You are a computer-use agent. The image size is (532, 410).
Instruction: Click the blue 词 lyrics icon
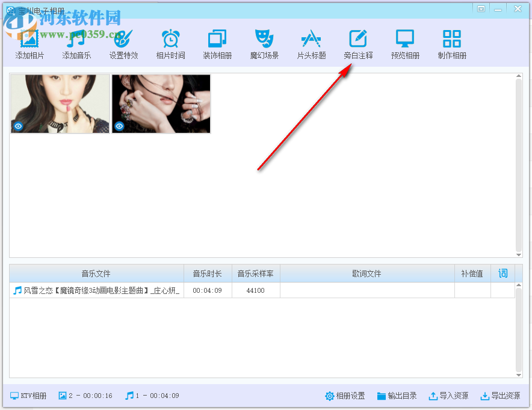(x=503, y=273)
